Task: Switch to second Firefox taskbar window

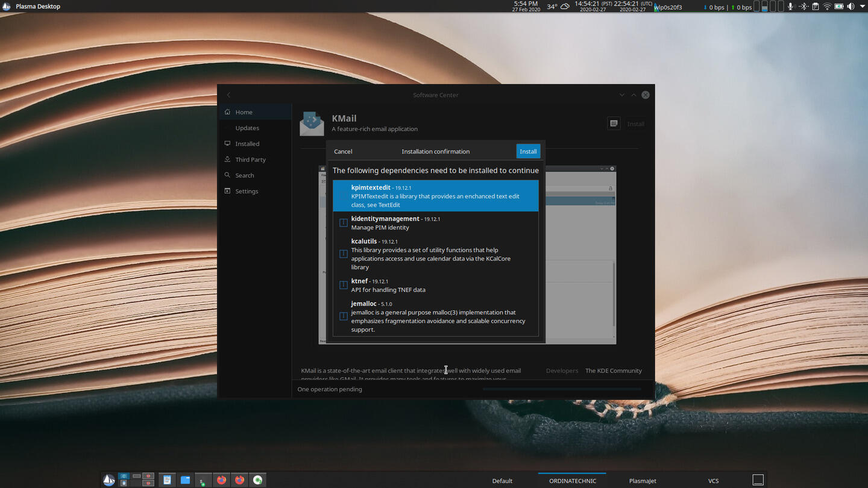Action: click(239, 480)
